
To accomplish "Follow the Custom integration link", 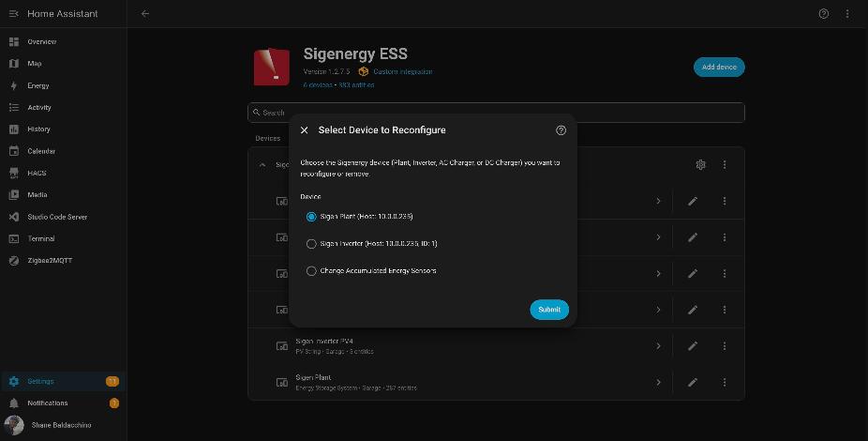I will point(402,71).
